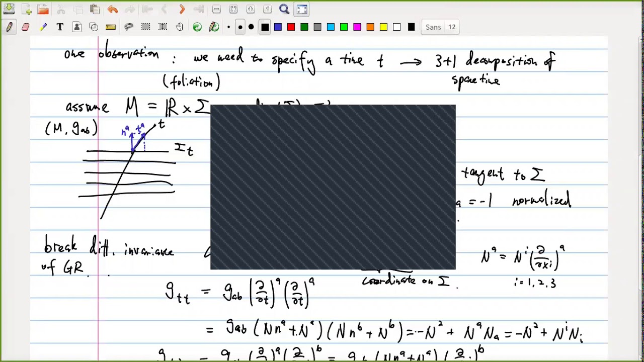644x362 pixels.
Task: Open a file with folder icon
Action: (43, 9)
